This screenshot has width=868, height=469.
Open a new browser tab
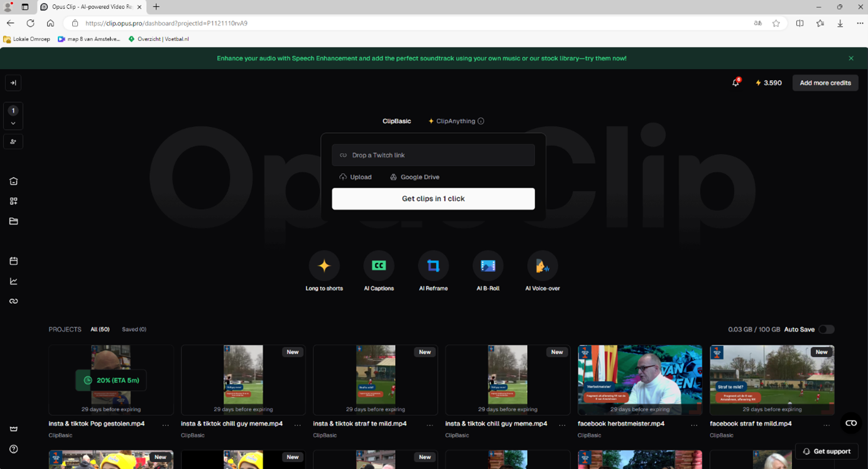click(156, 7)
